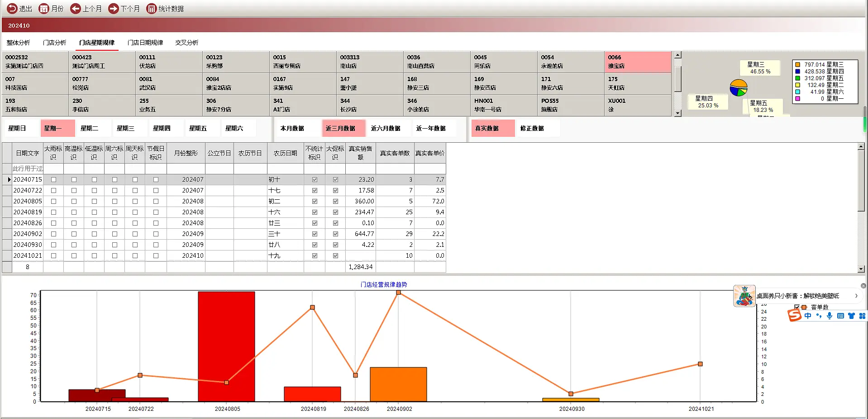
Task: Click the cartoon thumbnail in the promo popup
Action: [x=744, y=296]
